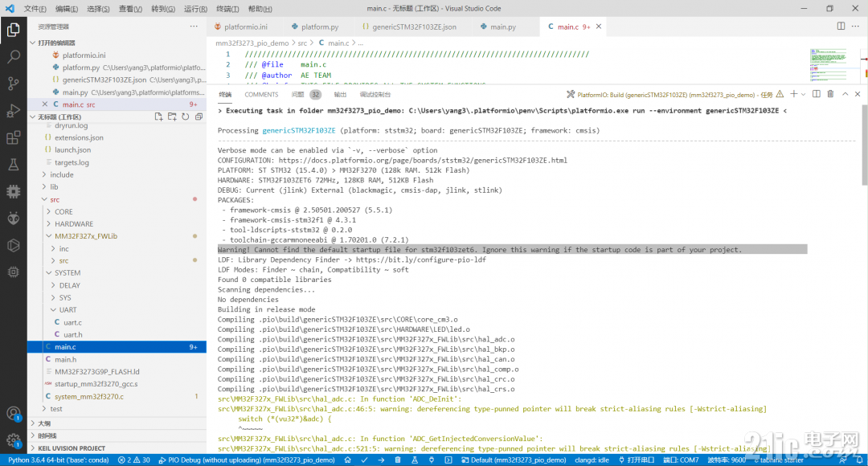Open PlatformIO serial monitor plug icon
This screenshot has height=466, width=868.
coord(432,460)
